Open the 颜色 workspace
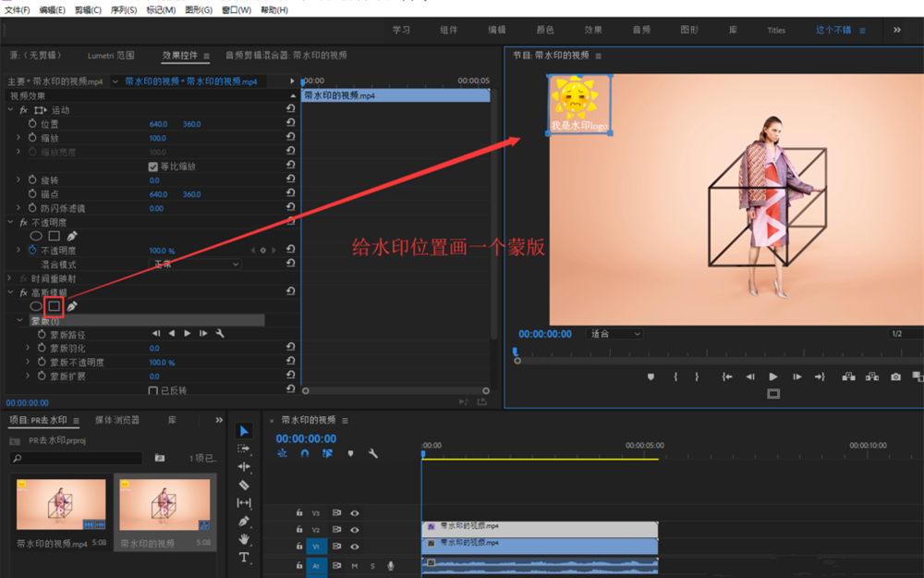Image resolution: width=924 pixels, height=578 pixels. [544, 30]
